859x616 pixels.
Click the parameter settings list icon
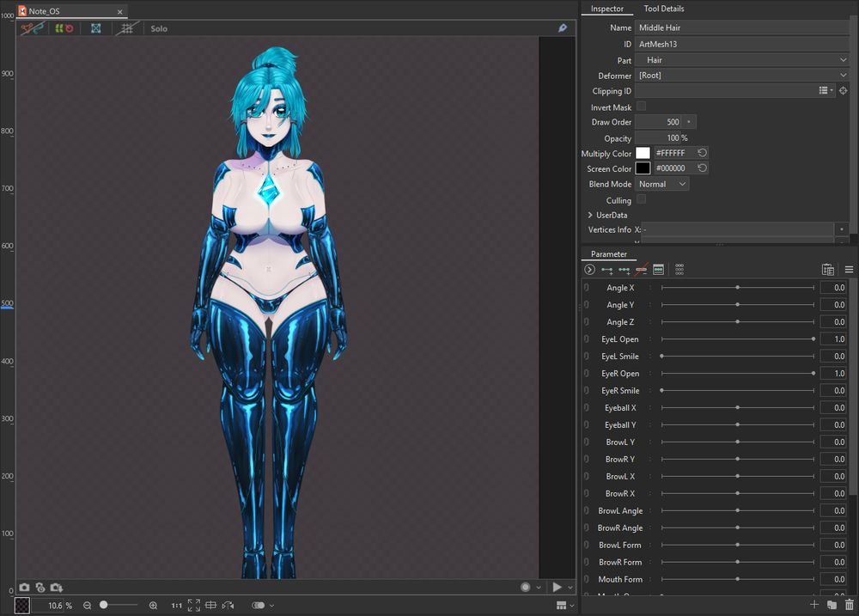coord(828,269)
